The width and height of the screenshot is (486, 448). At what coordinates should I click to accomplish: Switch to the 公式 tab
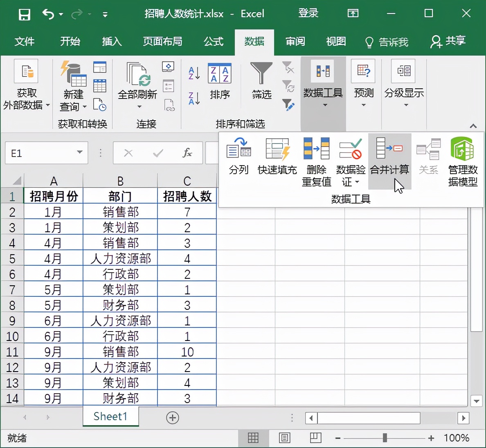pos(213,41)
